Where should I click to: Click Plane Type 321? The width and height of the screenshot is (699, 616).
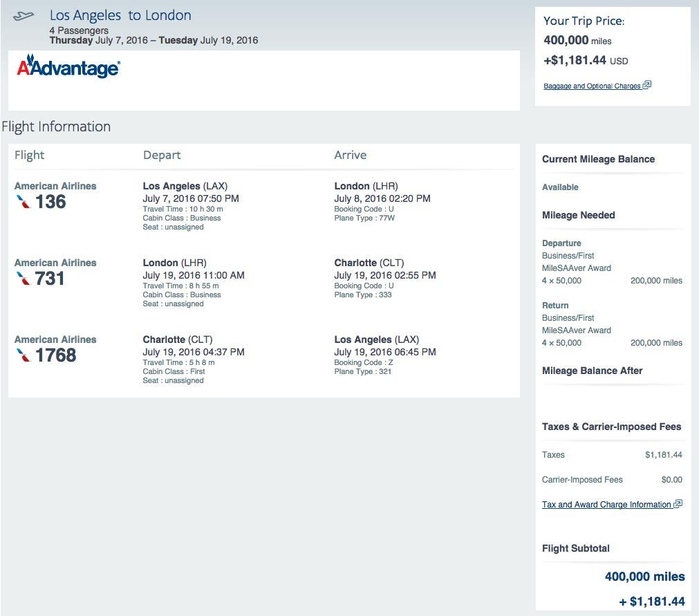362,371
